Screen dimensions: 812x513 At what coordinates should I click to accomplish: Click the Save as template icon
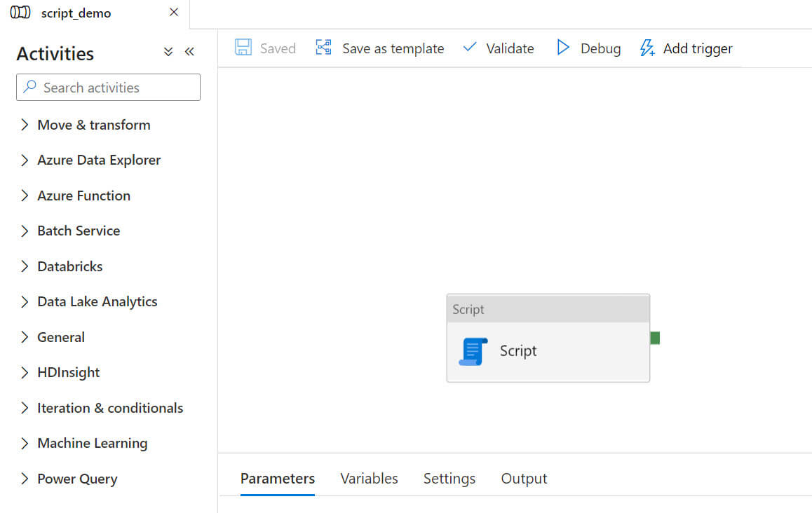click(323, 48)
